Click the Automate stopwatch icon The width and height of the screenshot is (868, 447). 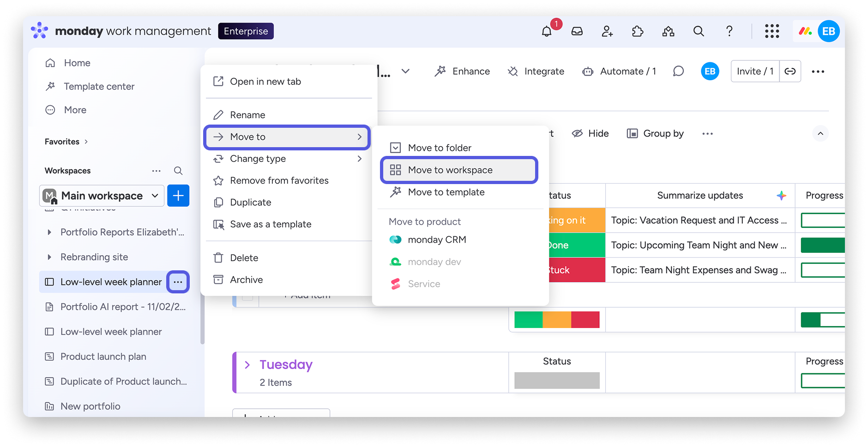[x=588, y=71]
